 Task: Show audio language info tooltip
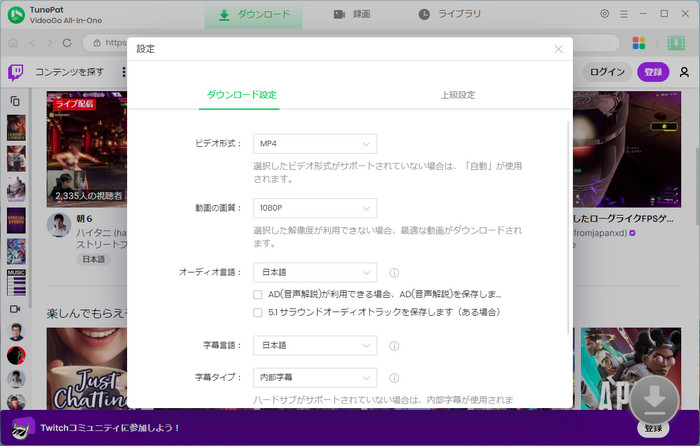[394, 272]
